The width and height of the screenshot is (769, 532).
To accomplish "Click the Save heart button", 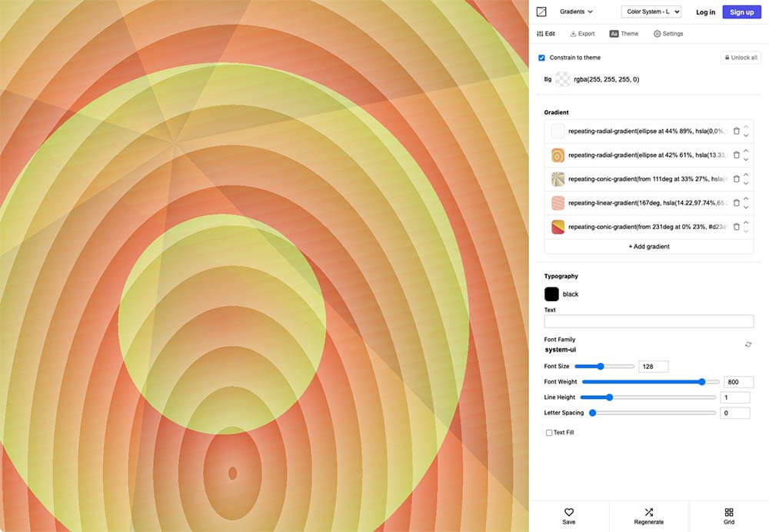I will click(569, 517).
